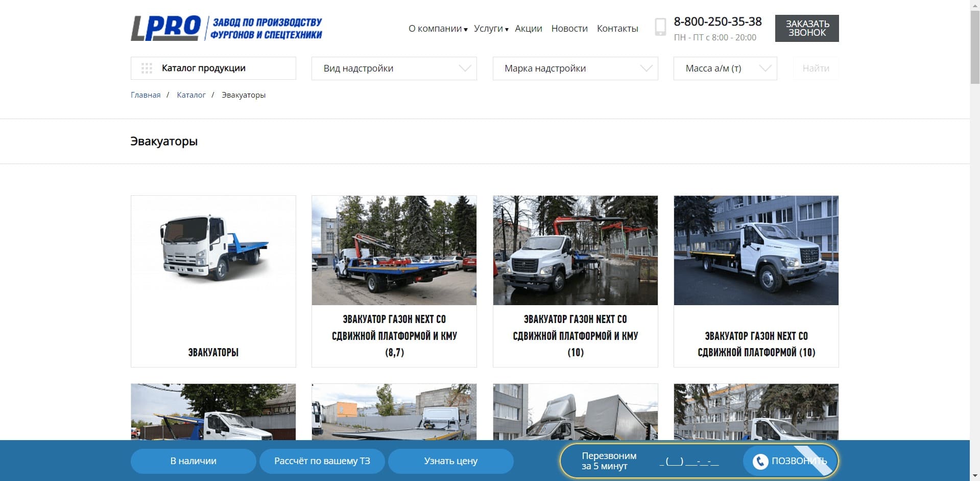Go to the Акции page
Image resolution: width=980 pixels, height=481 pixels.
click(528, 29)
